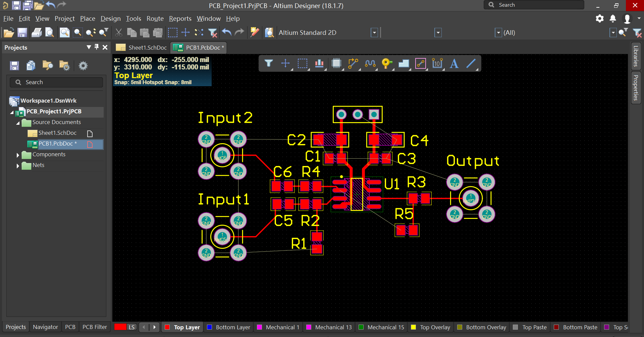Open the Properties side panel

pyautogui.click(x=636, y=88)
